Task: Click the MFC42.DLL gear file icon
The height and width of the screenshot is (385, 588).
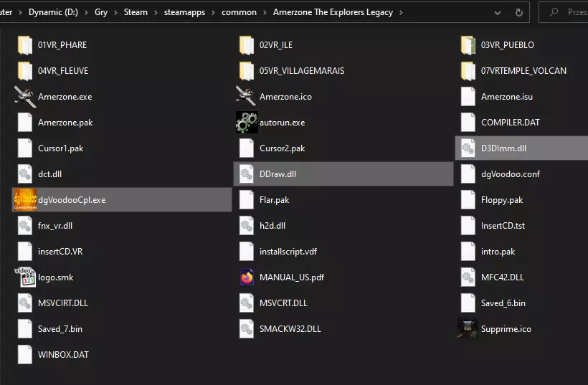Action: (x=468, y=277)
